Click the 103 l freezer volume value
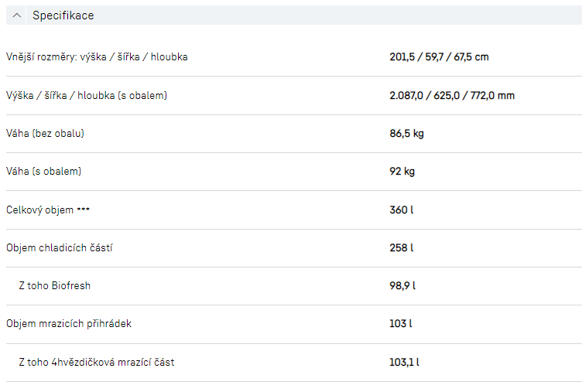The width and height of the screenshot is (582, 392). click(400, 324)
